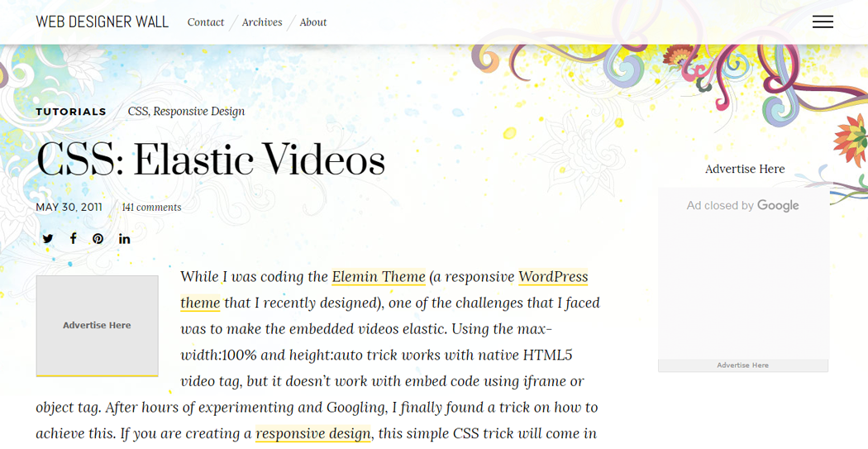Screen dimensions: 868x449
Task: Open the Archives page
Action: 262,22
